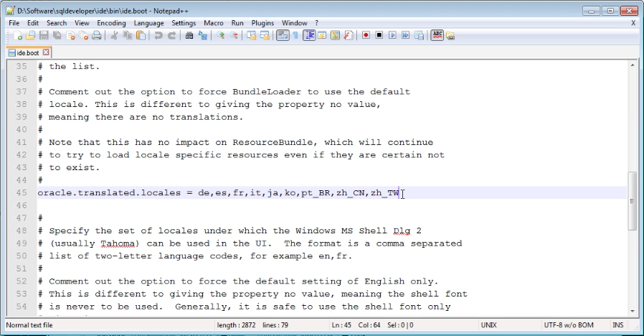The width and height of the screenshot is (644, 336).
Task: Click the Open file folder icon
Action: pyautogui.click(x=30, y=36)
